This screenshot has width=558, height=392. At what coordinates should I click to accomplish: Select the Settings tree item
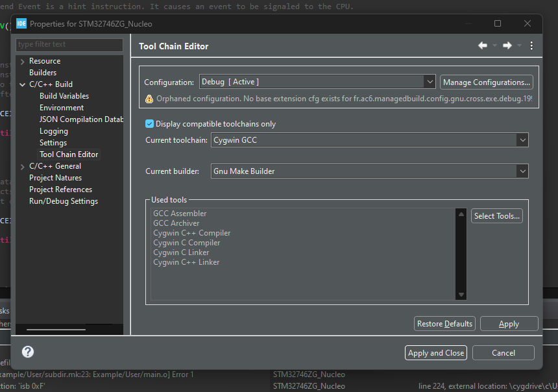[53, 142]
